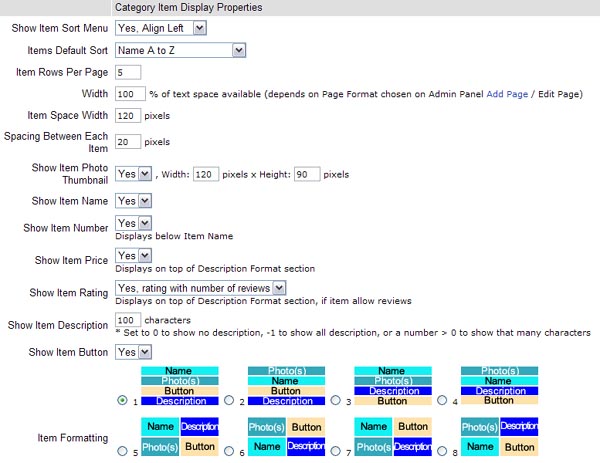600x463 pixels.
Task: Expand the Show Item Price dropdown
Action: (134, 255)
